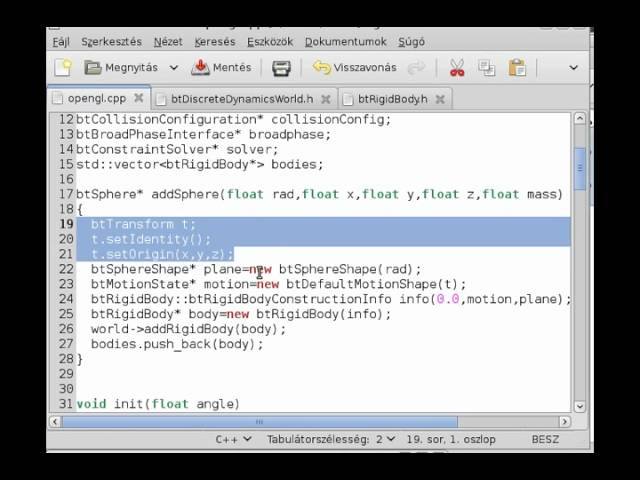This screenshot has height=480, width=640.
Task: Click line number 29 in the gutter
Action: tap(66, 374)
